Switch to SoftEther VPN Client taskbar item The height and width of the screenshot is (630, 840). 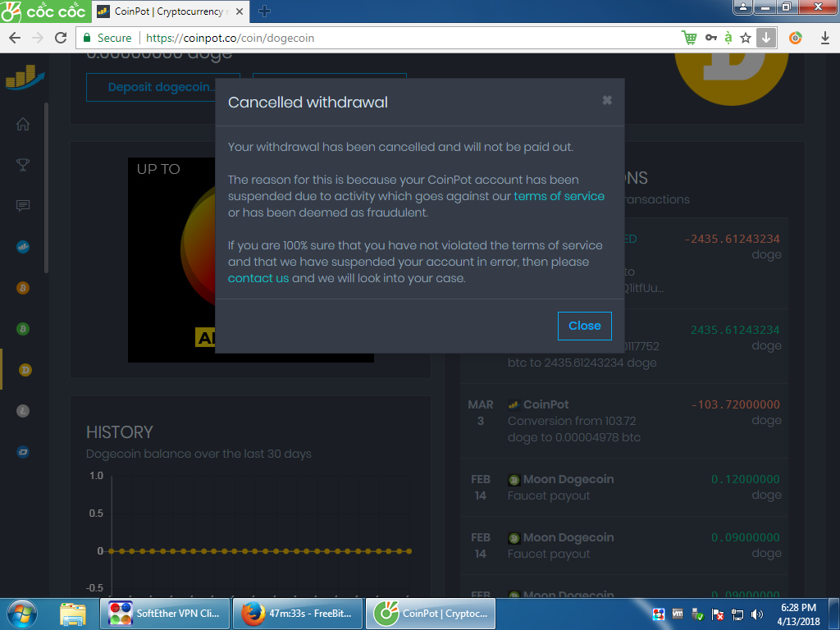click(x=165, y=614)
